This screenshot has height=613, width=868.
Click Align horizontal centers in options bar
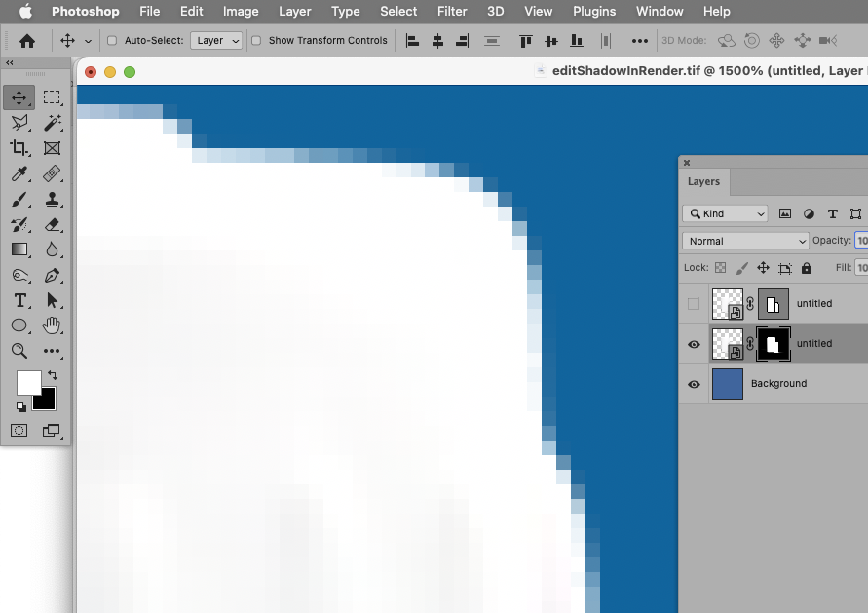pos(435,40)
